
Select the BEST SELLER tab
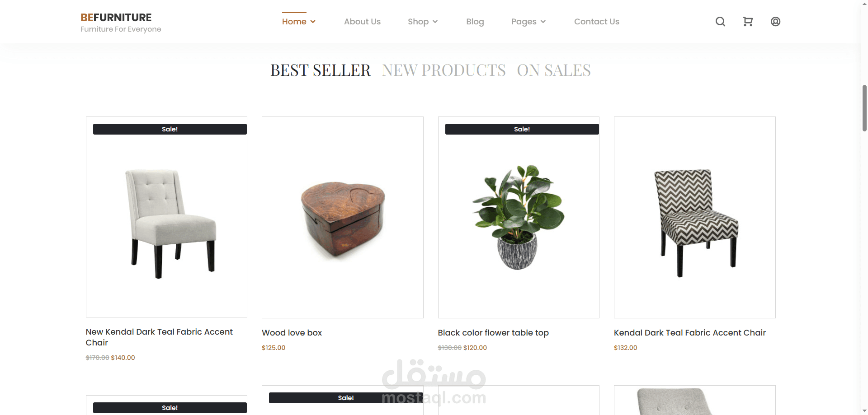pyautogui.click(x=321, y=70)
